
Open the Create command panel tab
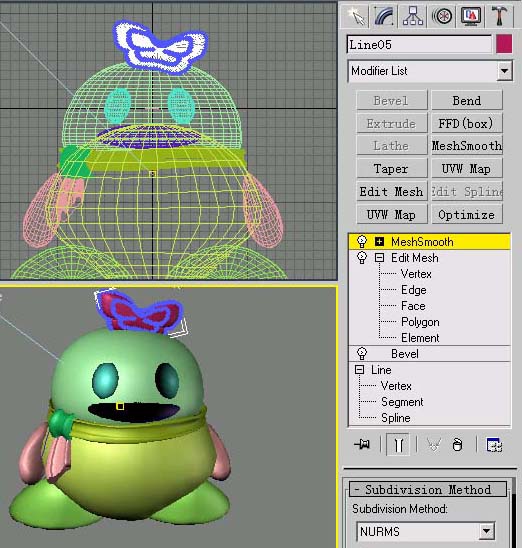point(356,16)
